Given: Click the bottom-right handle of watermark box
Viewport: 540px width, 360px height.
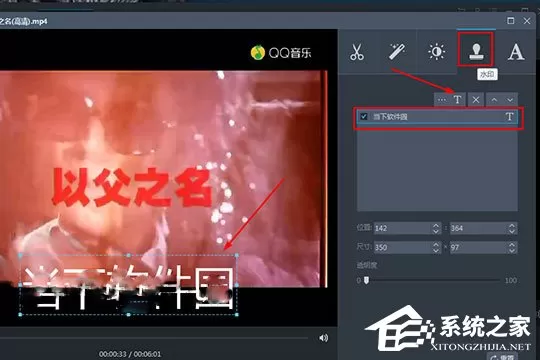Looking at the screenshot, I should (x=237, y=314).
